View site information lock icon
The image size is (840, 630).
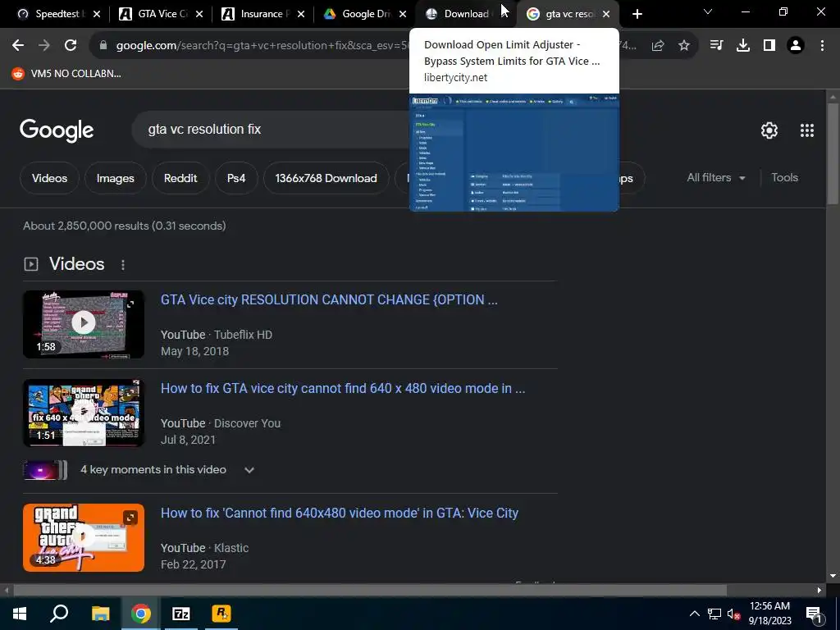click(x=103, y=46)
